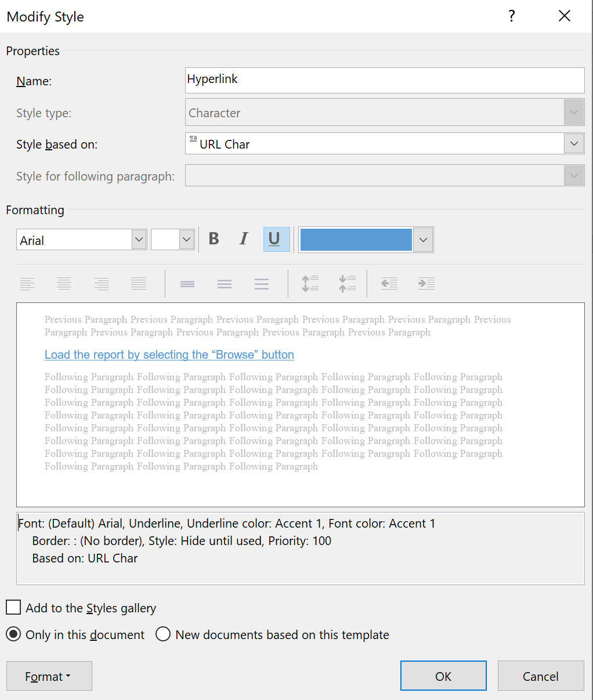Align text to the left
593x700 pixels.
(27, 284)
